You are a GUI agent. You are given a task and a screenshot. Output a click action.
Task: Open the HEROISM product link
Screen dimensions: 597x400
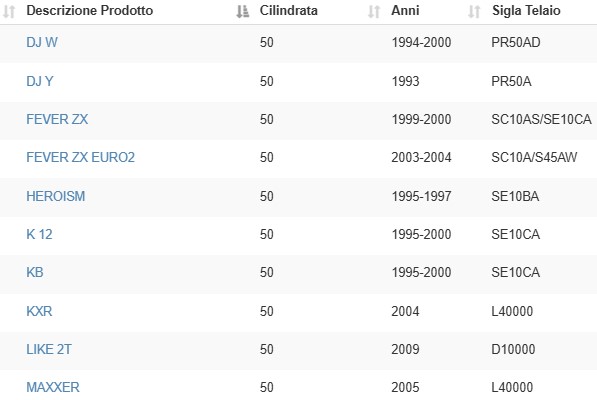click(x=56, y=196)
